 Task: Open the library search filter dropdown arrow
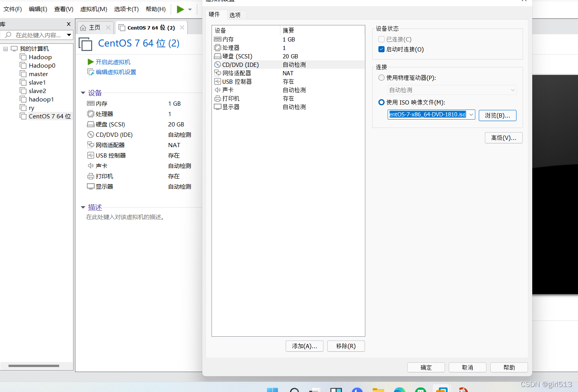pyautogui.click(x=69, y=35)
